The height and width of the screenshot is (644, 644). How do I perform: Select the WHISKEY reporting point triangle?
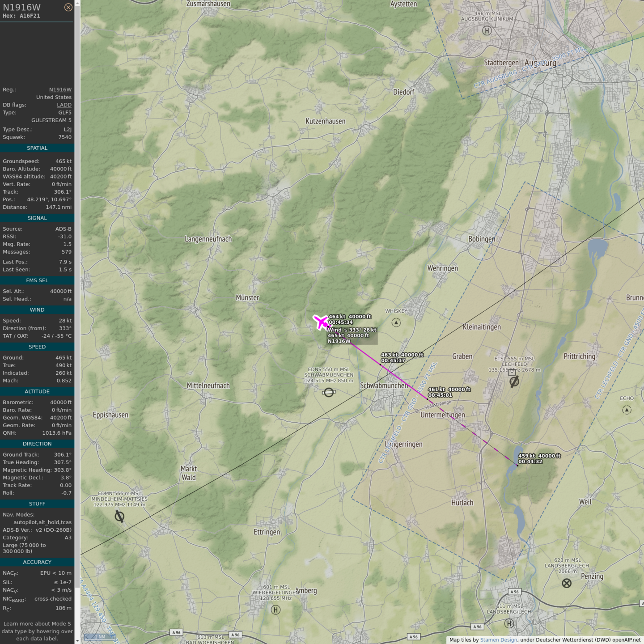click(x=396, y=322)
